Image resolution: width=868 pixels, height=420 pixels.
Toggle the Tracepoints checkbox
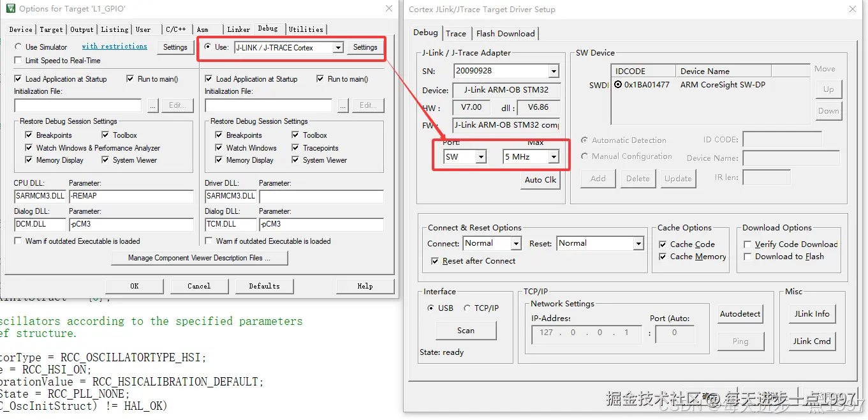297,148
